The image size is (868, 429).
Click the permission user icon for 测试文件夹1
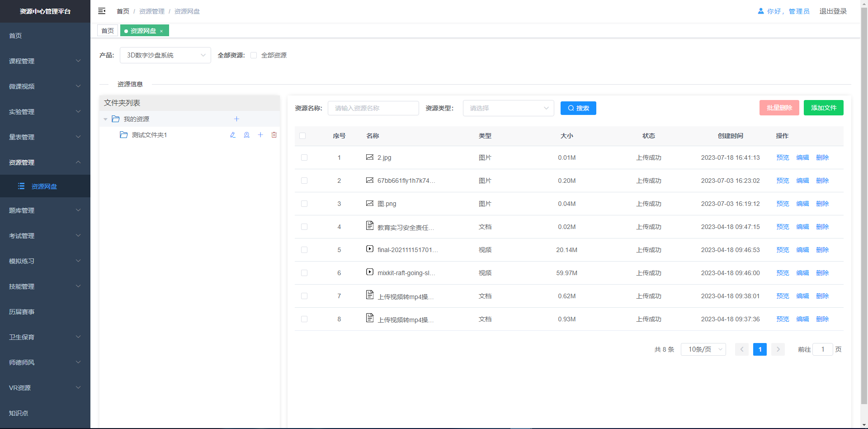pyautogui.click(x=247, y=135)
